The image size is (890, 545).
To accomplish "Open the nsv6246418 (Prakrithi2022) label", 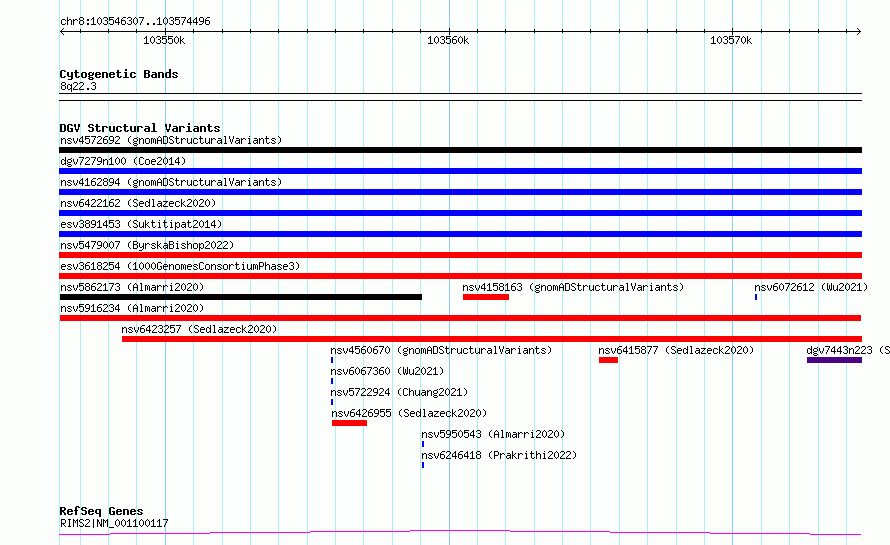I will 499,455.
